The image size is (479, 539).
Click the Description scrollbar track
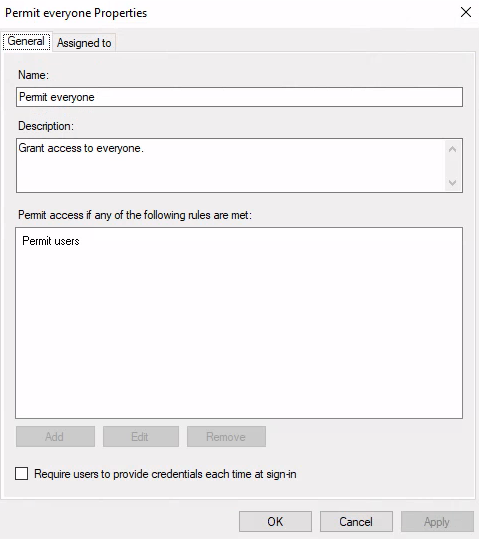[x=453, y=166]
